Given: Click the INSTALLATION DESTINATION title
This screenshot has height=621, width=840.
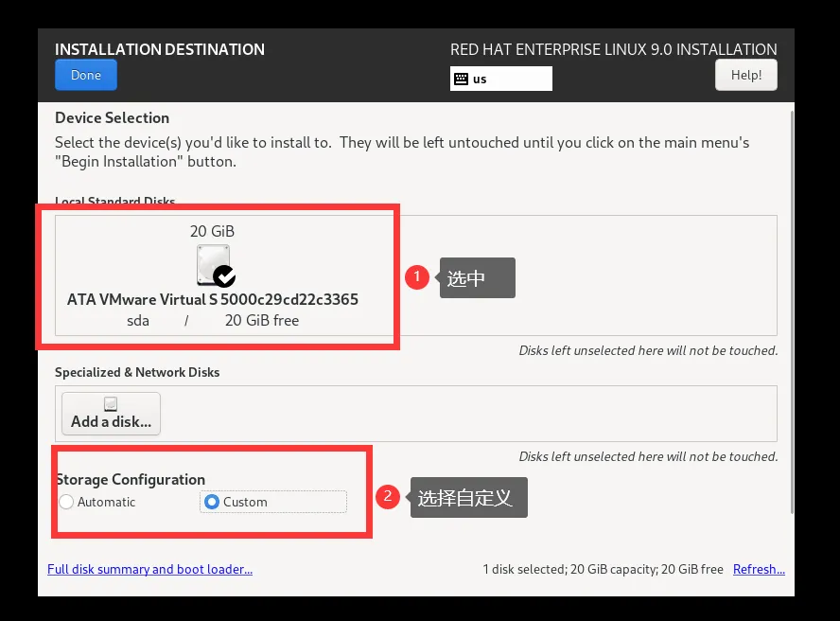Looking at the screenshot, I should pyautogui.click(x=160, y=49).
